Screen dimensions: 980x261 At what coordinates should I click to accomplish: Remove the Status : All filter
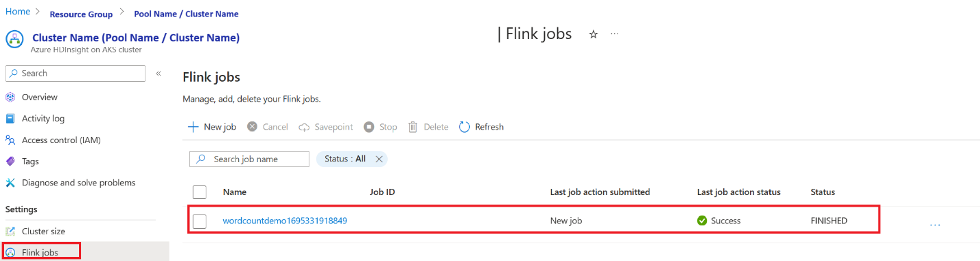[x=379, y=159]
